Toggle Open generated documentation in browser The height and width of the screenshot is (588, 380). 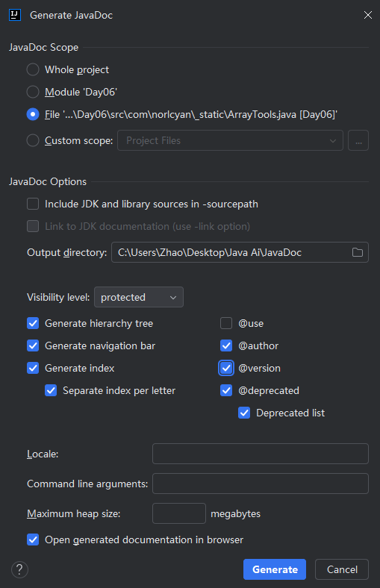[33, 539]
